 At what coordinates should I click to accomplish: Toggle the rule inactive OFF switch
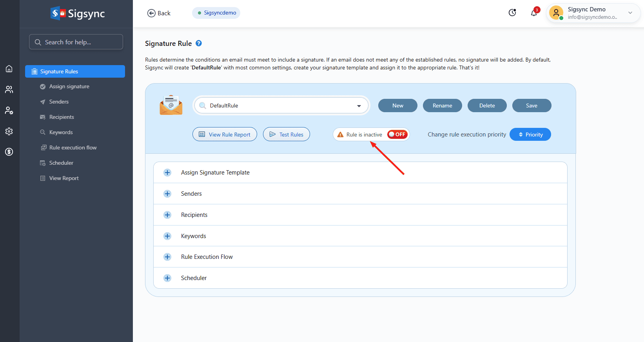(x=397, y=135)
